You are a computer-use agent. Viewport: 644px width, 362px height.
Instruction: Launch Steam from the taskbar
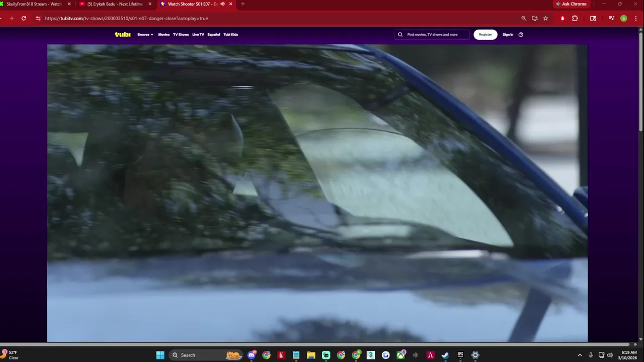tap(445, 355)
